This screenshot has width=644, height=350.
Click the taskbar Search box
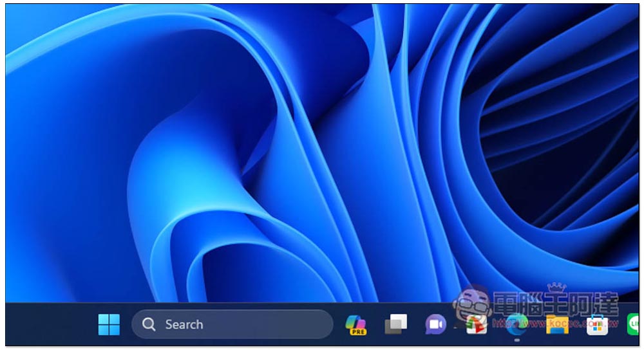[x=232, y=324]
